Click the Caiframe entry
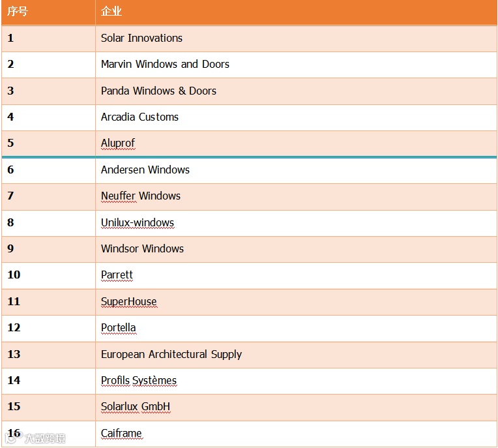The image size is (498, 448). pos(297,434)
